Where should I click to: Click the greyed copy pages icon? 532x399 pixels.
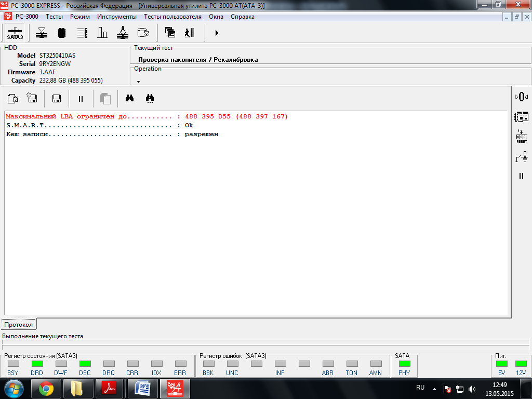click(105, 99)
